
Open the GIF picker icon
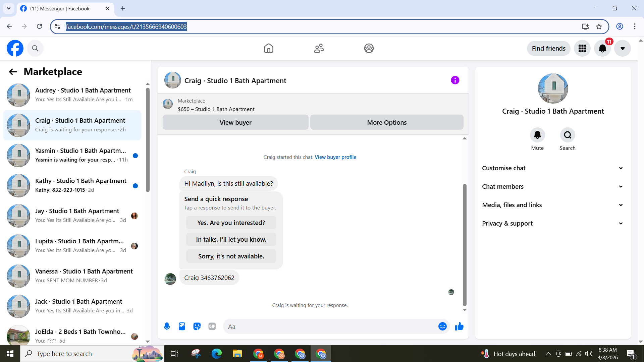(x=212, y=326)
